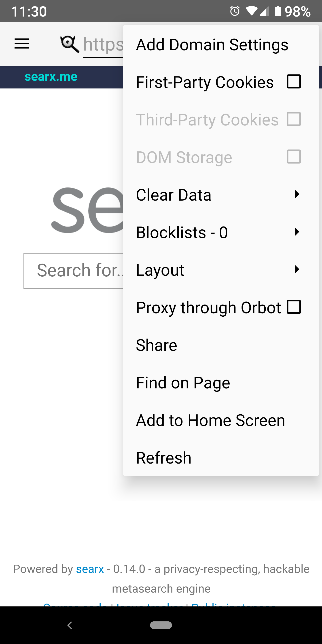Open the hamburger navigation menu
This screenshot has width=322, height=644.
pyautogui.click(x=22, y=44)
